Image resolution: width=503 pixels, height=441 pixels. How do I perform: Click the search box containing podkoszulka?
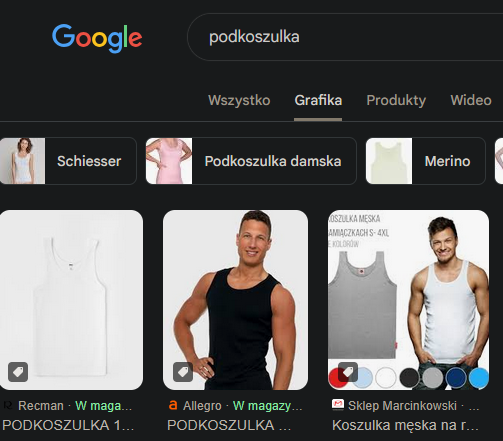coord(345,37)
